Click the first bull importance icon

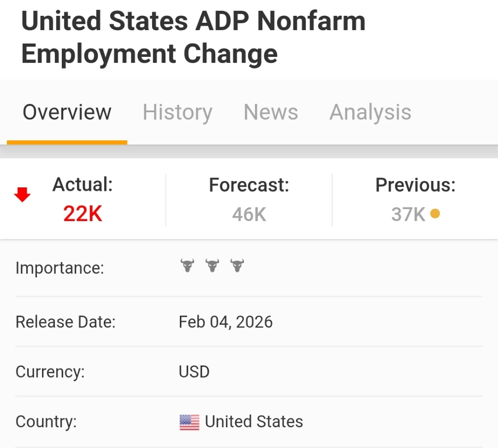[187, 266]
